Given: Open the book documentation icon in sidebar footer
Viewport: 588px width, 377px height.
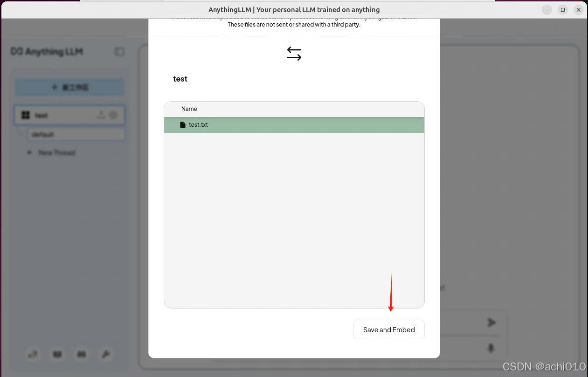Looking at the screenshot, I should pos(57,355).
